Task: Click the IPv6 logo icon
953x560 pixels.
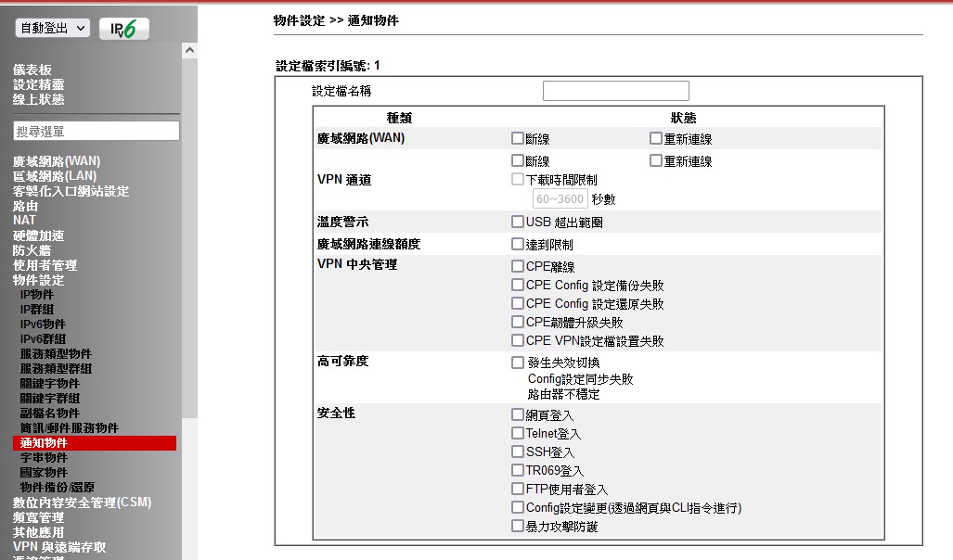Action: pyautogui.click(x=123, y=29)
